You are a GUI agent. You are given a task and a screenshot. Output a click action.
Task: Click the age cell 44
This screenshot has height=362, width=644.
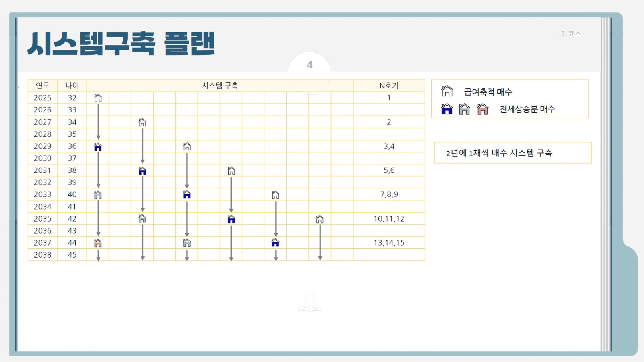(72, 242)
